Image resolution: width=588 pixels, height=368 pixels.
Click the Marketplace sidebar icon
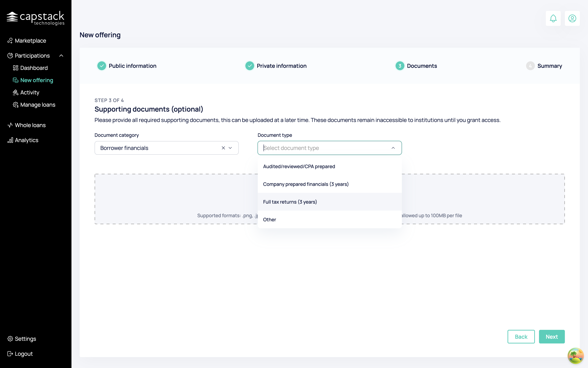(x=10, y=41)
